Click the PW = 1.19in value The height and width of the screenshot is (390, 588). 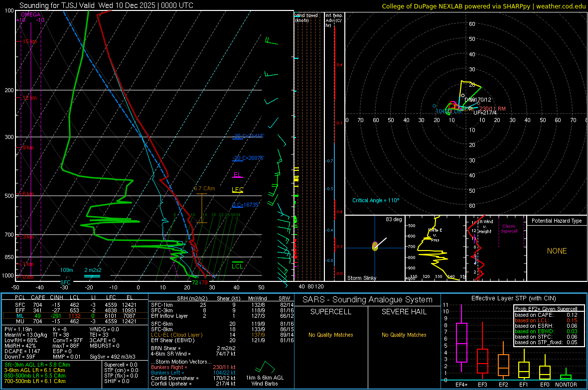point(18,329)
